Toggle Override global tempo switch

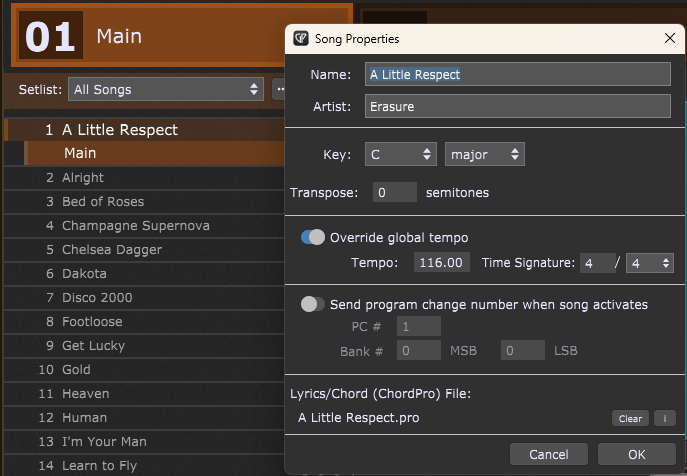pos(313,237)
